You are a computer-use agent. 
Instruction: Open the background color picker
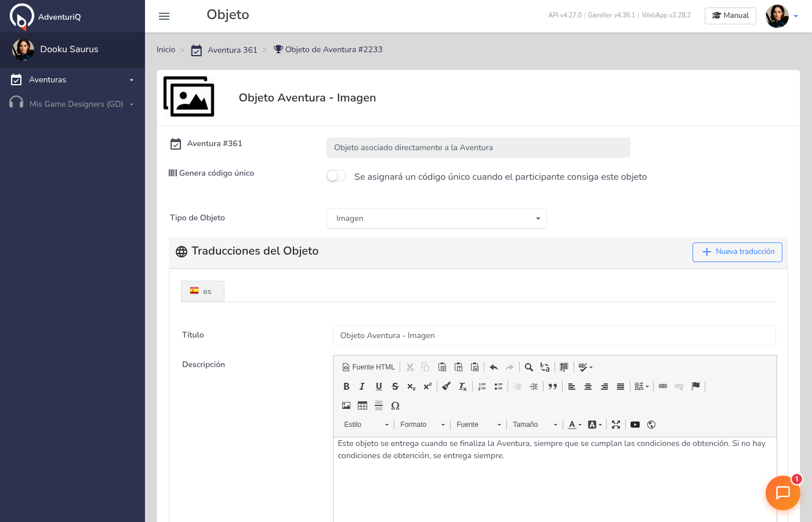(x=595, y=425)
